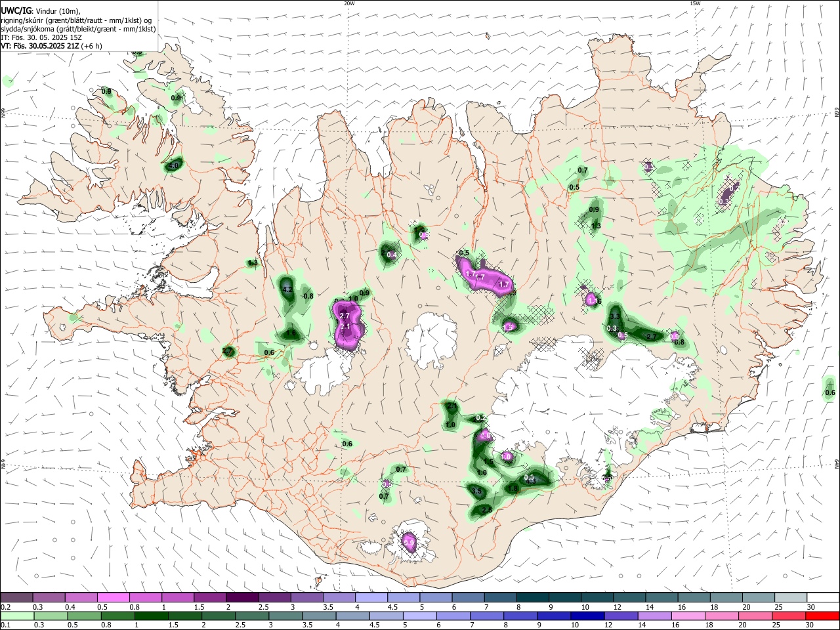Screen dimensions: 840x630
Task: Pick the pale gray swatch labeled 25, upper scale
Action: (791, 597)
